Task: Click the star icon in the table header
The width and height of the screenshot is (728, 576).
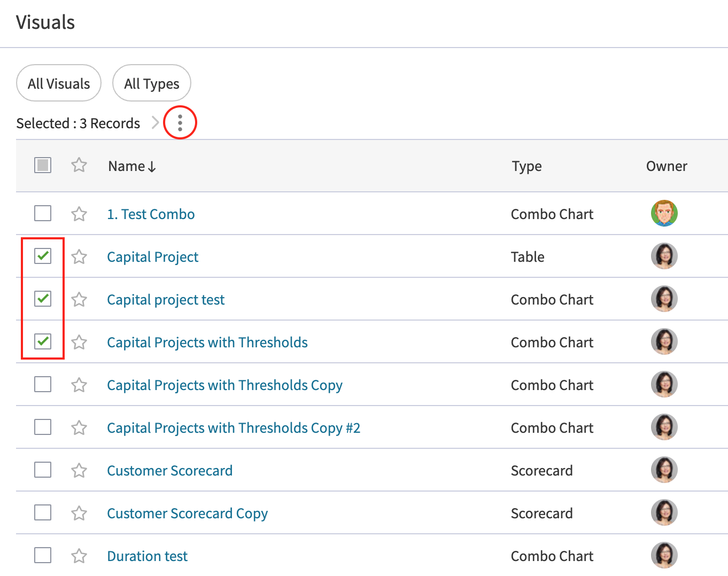Action: (x=79, y=165)
